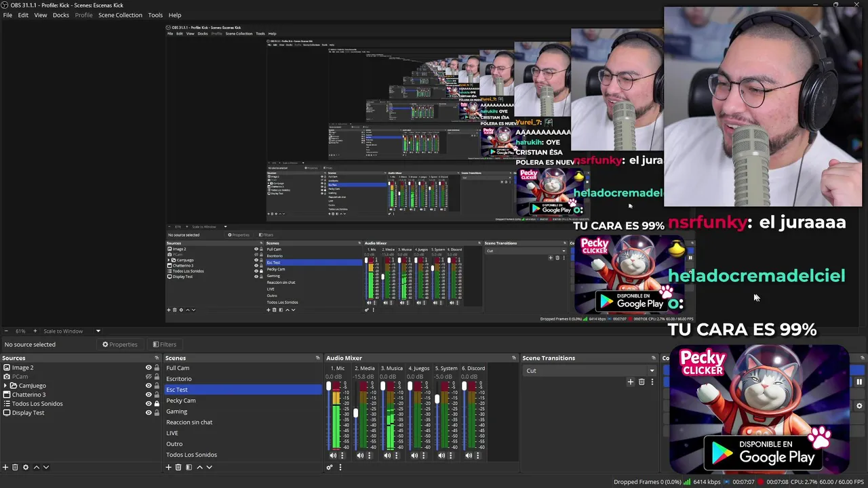Move scene up in Scenes toolbar

point(199,467)
